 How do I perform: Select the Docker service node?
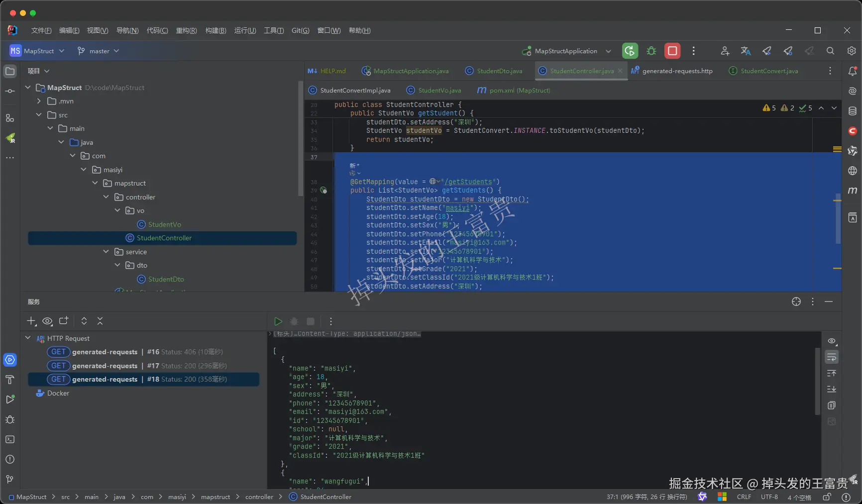point(53,393)
